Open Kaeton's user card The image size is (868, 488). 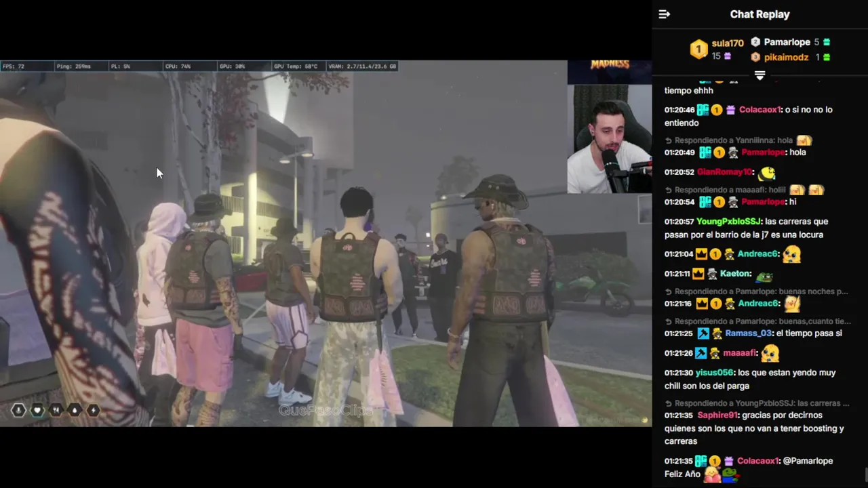[734, 274]
